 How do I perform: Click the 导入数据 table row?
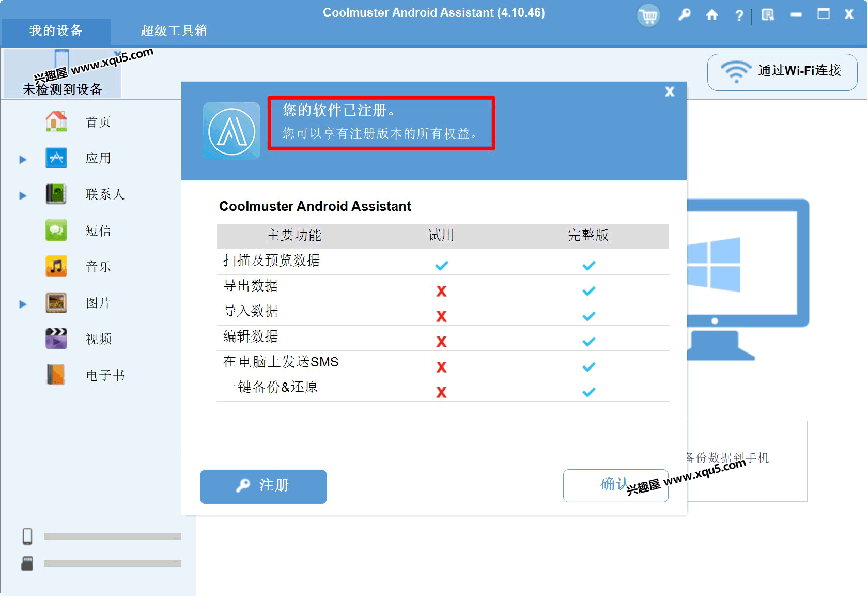(443, 313)
